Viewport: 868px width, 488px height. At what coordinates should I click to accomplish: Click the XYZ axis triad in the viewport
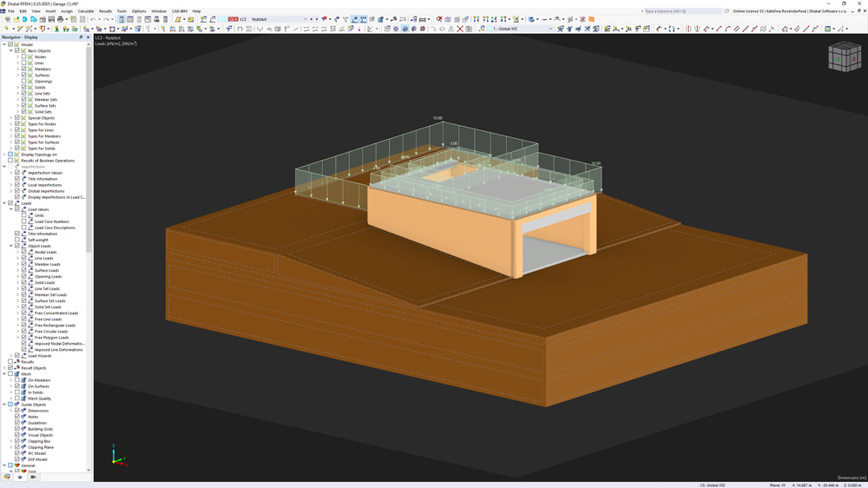(x=118, y=455)
